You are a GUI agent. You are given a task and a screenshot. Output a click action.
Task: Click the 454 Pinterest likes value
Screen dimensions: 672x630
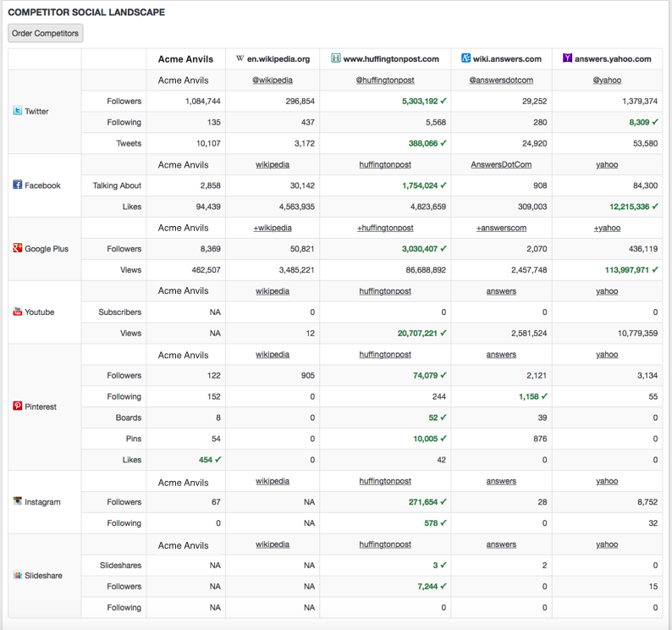tap(206, 460)
